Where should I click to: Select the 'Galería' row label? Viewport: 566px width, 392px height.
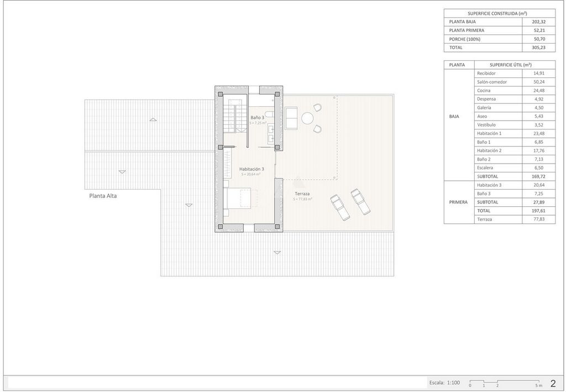(x=484, y=108)
